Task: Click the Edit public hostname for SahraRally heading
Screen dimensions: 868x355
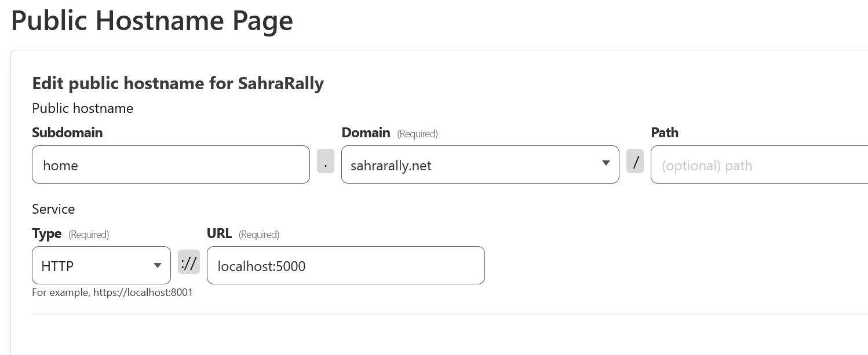Action: click(177, 83)
